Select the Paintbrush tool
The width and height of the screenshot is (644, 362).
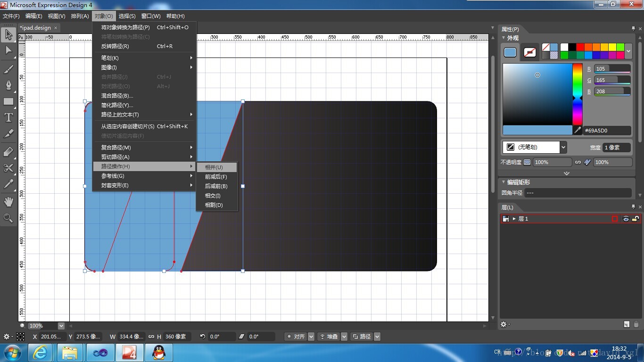coord(8,69)
